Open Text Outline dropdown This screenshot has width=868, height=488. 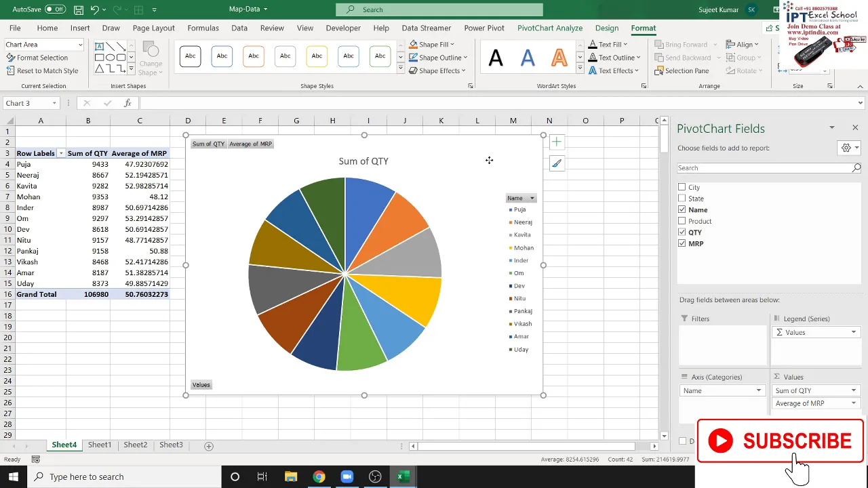coord(638,58)
